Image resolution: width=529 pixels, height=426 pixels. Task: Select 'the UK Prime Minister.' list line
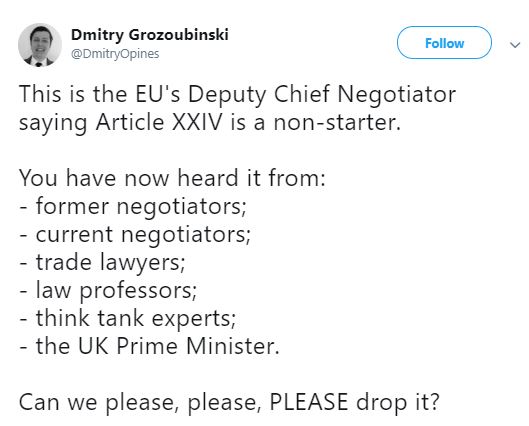pos(149,346)
